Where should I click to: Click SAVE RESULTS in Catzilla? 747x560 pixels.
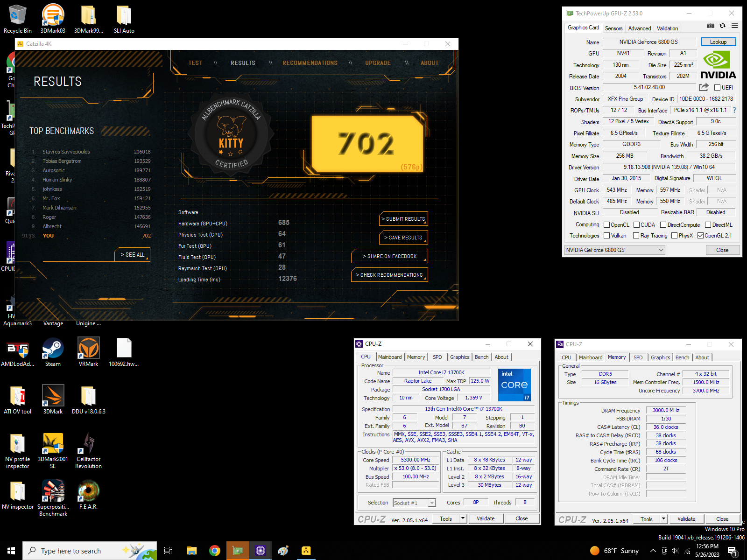click(x=404, y=238)
